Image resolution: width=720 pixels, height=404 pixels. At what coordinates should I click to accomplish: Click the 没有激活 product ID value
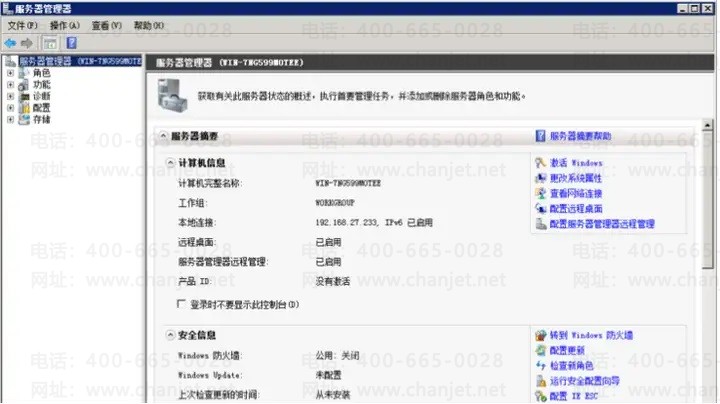332,281
